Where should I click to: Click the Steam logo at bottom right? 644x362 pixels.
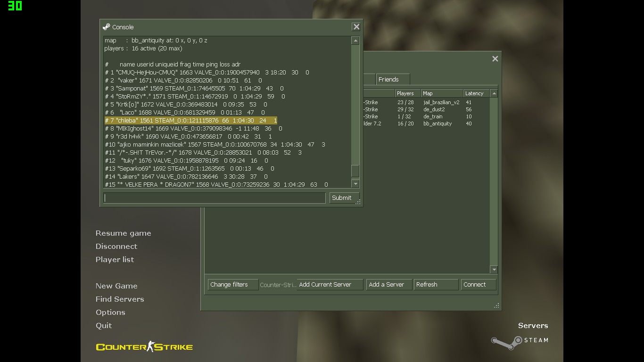520,342
